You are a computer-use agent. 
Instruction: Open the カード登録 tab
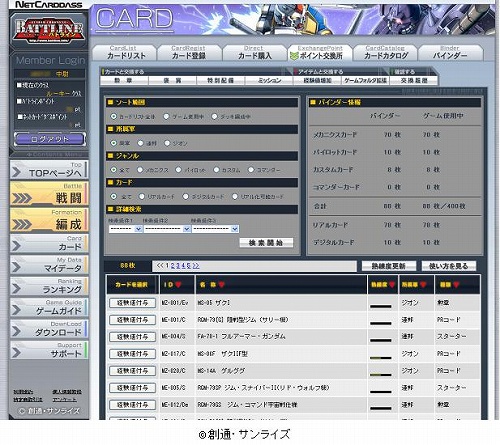(189, 53)
